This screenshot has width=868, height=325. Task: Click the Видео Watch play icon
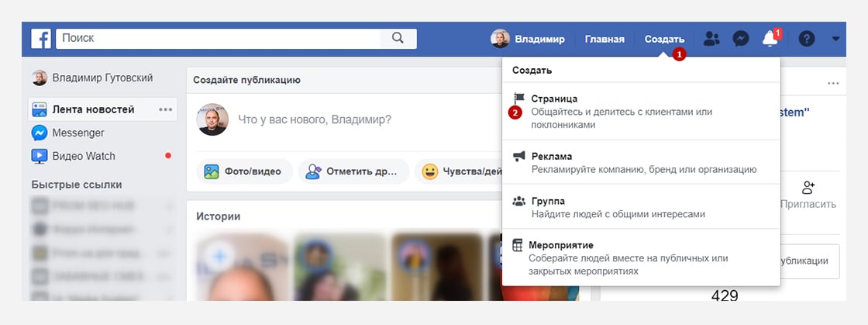40,156
